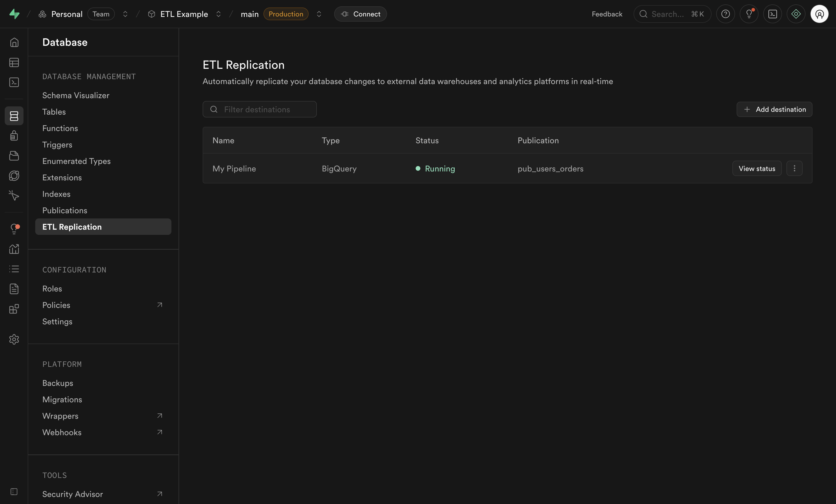Open Schema Visualizer menu item
The width and height of the screenshot is (836, 504).
[x=103, y=95]
